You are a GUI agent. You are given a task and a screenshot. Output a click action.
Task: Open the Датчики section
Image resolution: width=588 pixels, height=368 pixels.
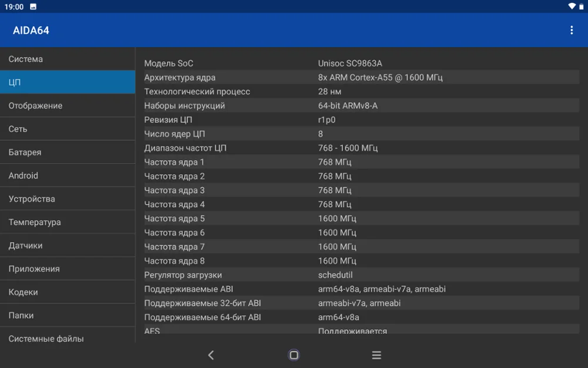pyautogui.click(x=68, y=245)
